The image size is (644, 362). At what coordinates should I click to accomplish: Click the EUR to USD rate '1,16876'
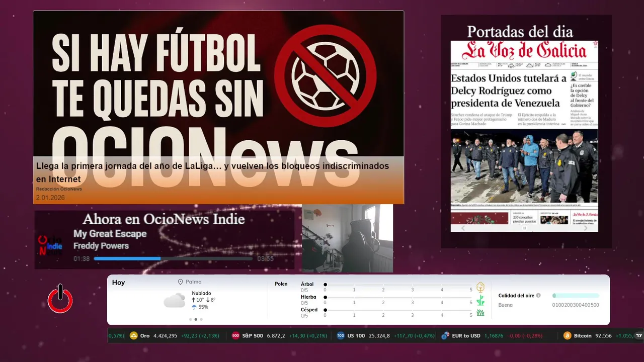494,336
